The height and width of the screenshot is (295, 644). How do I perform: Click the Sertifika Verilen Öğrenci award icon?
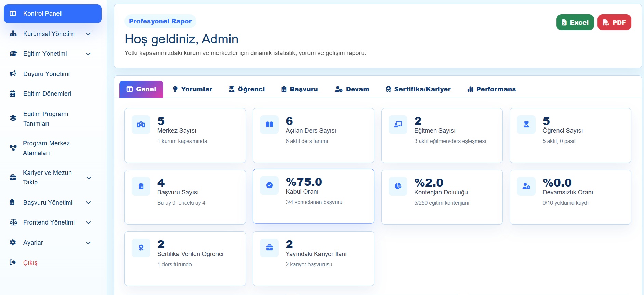(x=141, y=248)
